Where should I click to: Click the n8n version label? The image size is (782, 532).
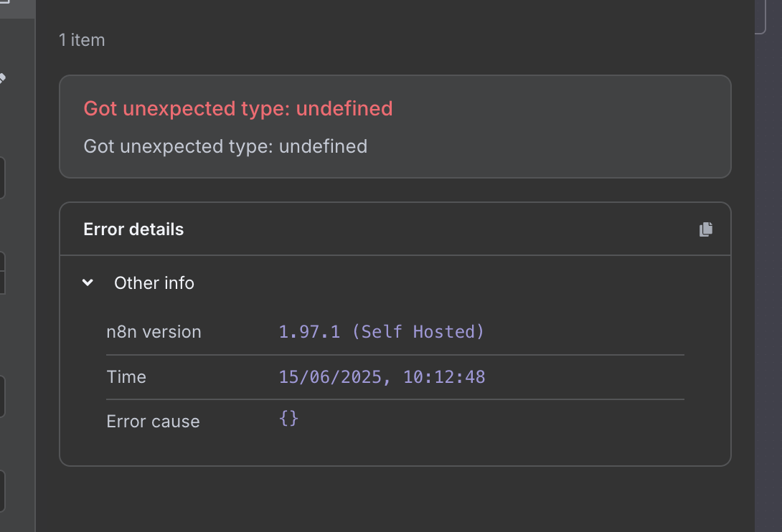(154, 332)
